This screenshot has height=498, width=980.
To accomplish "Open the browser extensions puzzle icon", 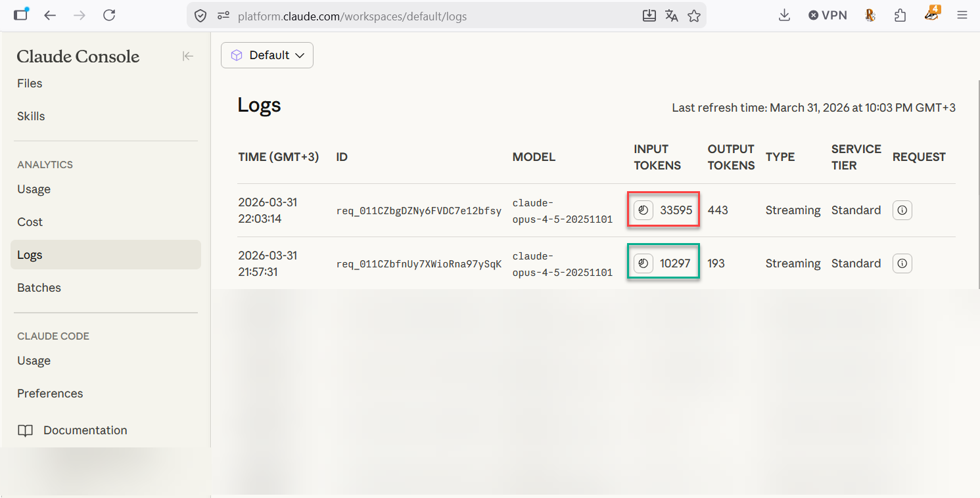I will click(x=900, y=14).
